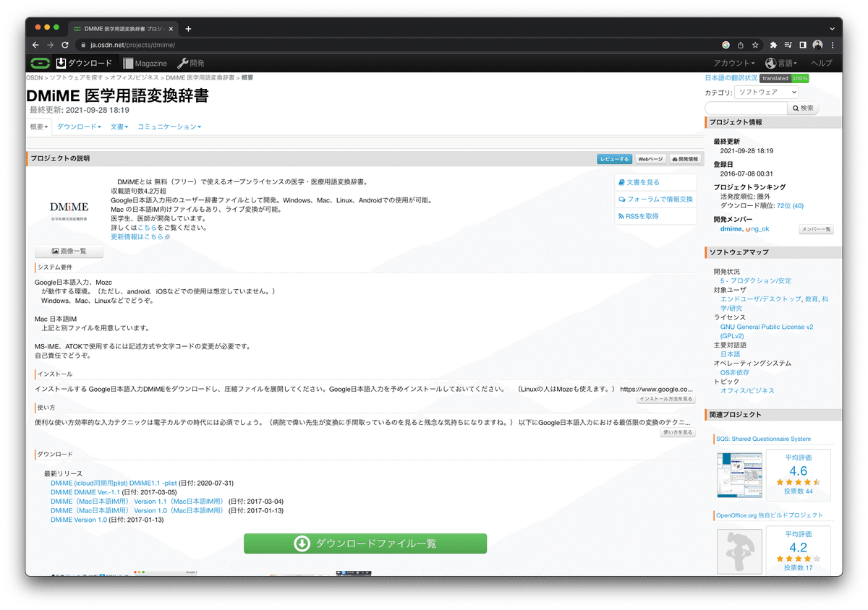The width and height of the screenshot is (868, 610).
Task: Click the インストール方法を見る button
Action: coord(666,398)
